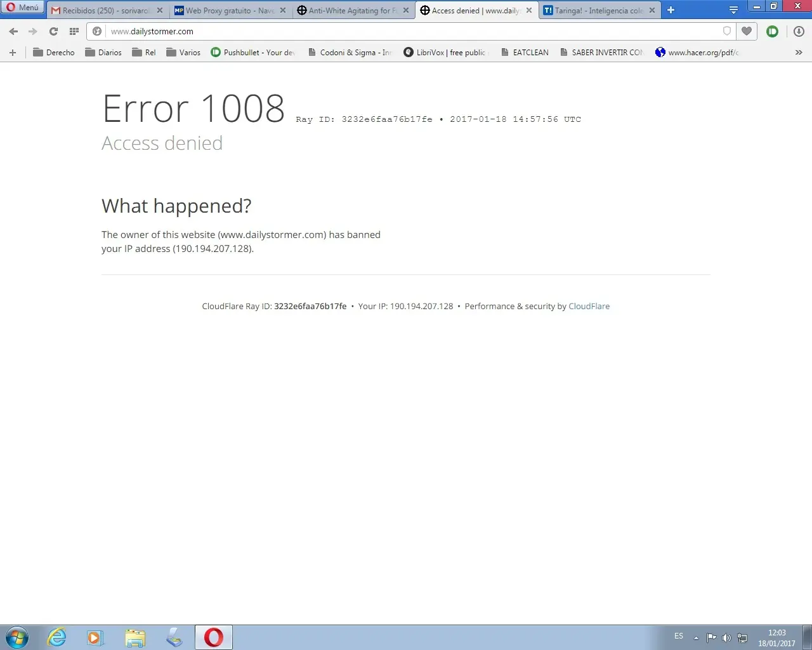The image size is (812, 650).
Task: Open the Diarios bookmarks folder
Action: [x=103, y=53]
